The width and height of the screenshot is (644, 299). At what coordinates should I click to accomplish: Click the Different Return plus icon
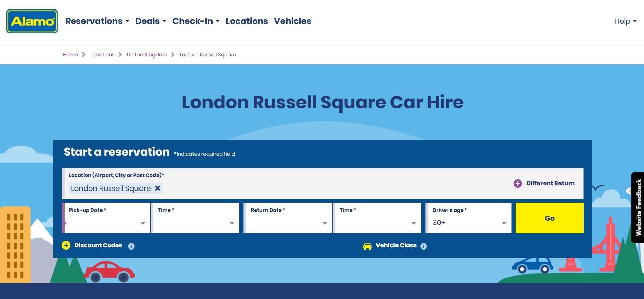(518, 183)
